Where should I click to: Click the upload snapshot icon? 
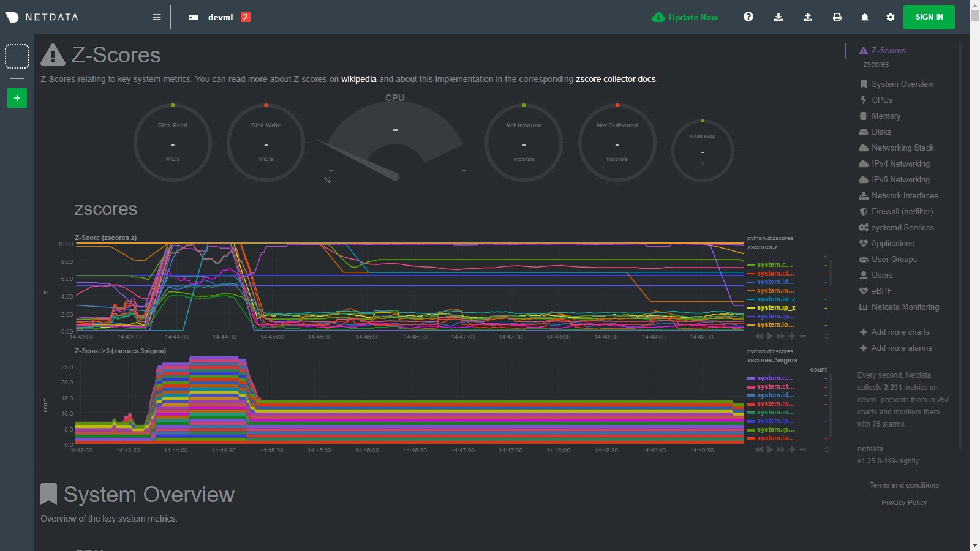pyautogui.click(x=808, y=17)
